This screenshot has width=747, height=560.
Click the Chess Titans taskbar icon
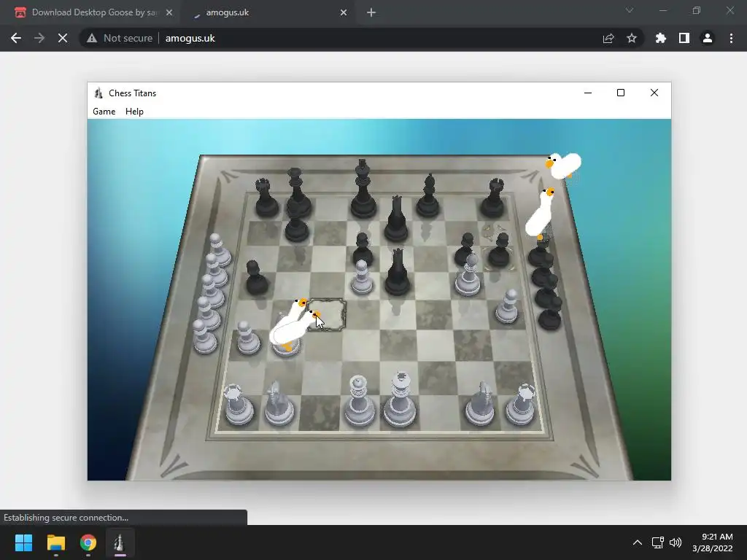120,542
